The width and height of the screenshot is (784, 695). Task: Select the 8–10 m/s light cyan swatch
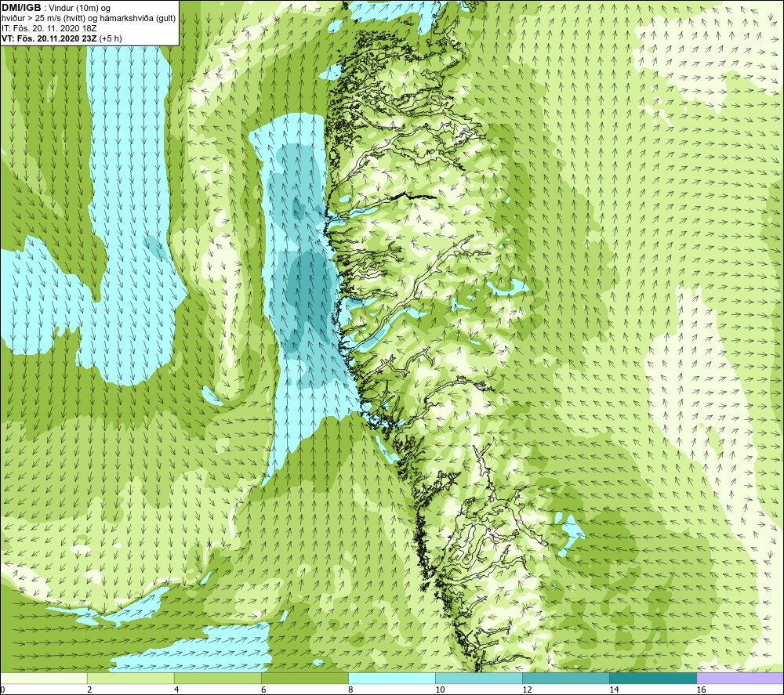point(392,678)
